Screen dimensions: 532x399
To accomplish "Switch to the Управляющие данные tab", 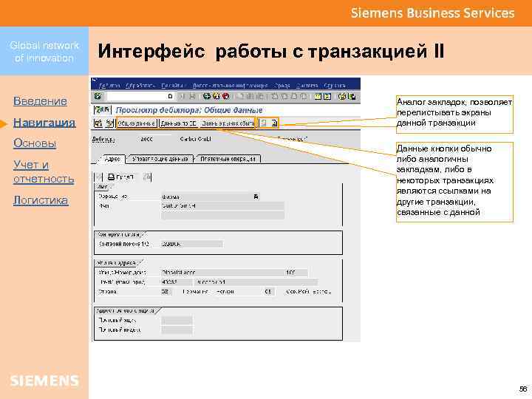I will tap(160, 159).
